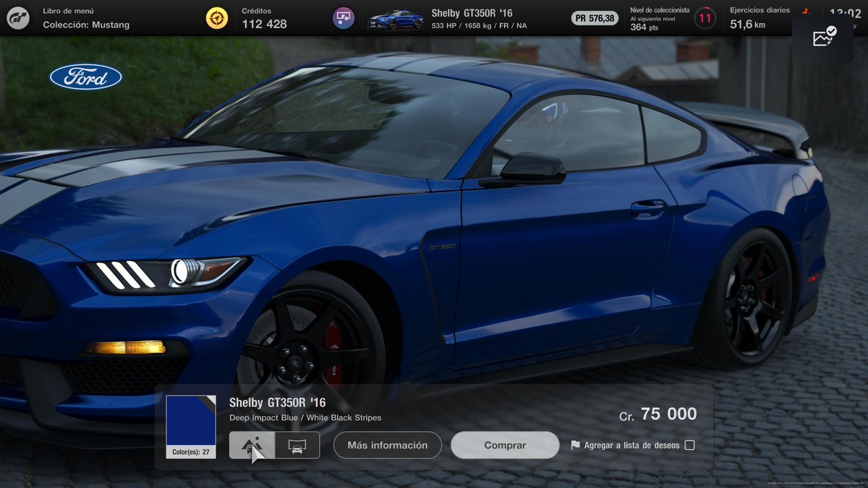Viewport: 868px width, 488px height.
Task: Click the Colección: Mustang menu book label
Action: click(x=86, y=25)
